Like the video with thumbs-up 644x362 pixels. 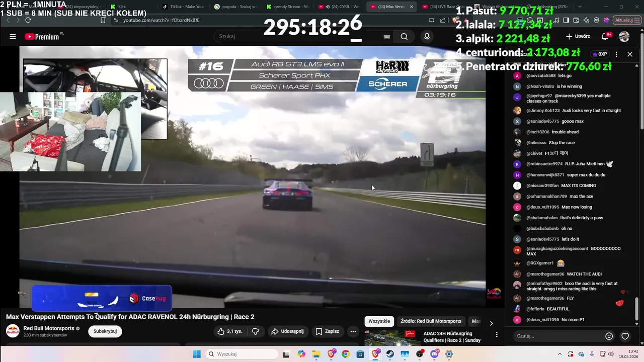click(229, 331)
